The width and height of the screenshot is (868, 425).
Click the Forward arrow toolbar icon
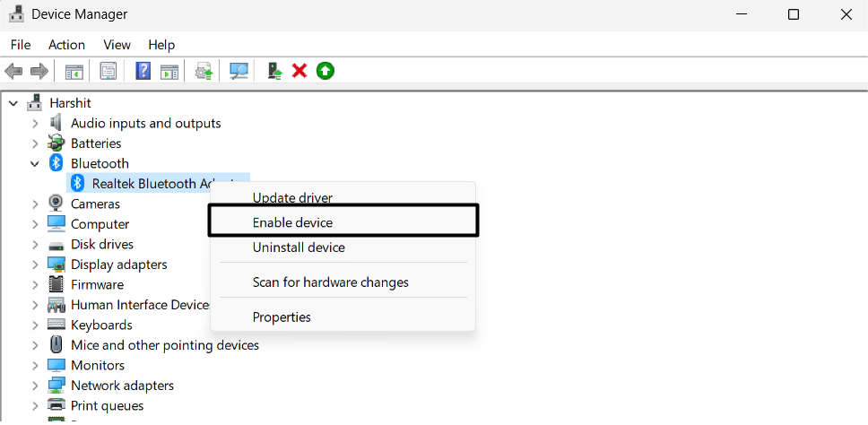(39, 71)
